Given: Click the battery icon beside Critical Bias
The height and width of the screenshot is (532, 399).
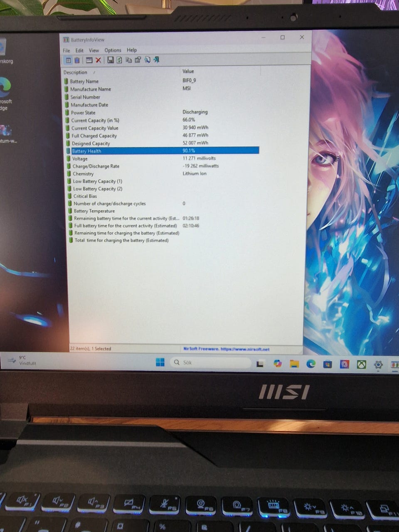Looking at the screenshot, I should pyautogui.click(x=69, y=196).
